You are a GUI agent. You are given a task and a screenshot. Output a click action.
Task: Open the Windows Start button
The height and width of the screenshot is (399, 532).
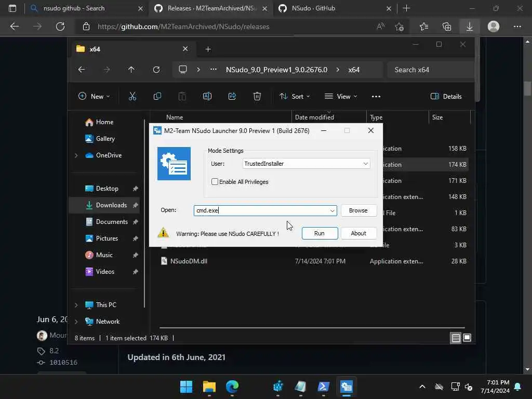(x=186, y=387)
